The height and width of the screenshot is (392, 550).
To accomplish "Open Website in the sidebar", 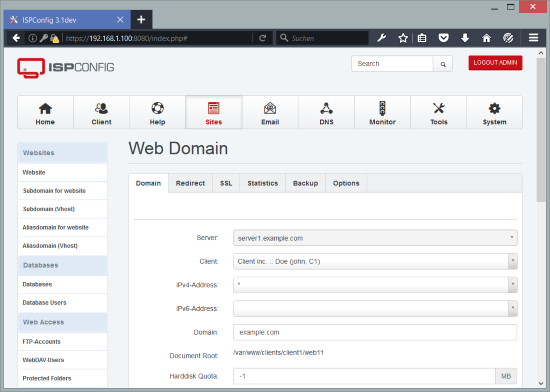I will pyautogui.click(x=62, y=173).
